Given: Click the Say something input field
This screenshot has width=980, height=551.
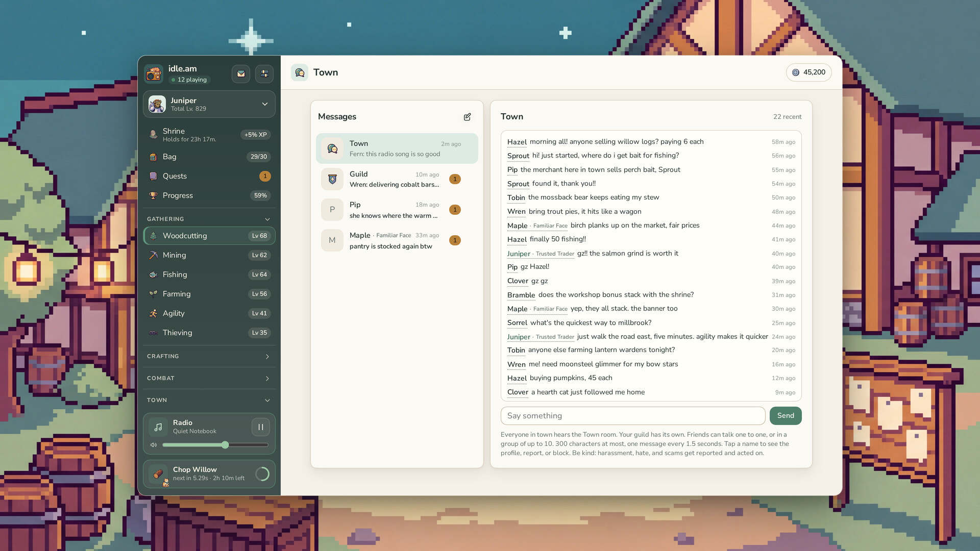Looking at the screenshot, I should pyautogui.click(x=633, y=416).
